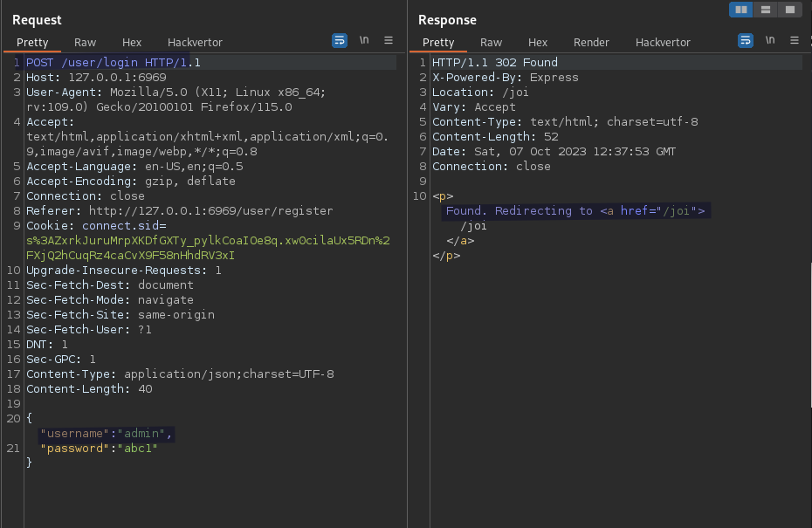Image resolution: width=812 pixels, height=528 pixels.
Task: Open the Request Hackvertor tab
Action: click(195, 43)
